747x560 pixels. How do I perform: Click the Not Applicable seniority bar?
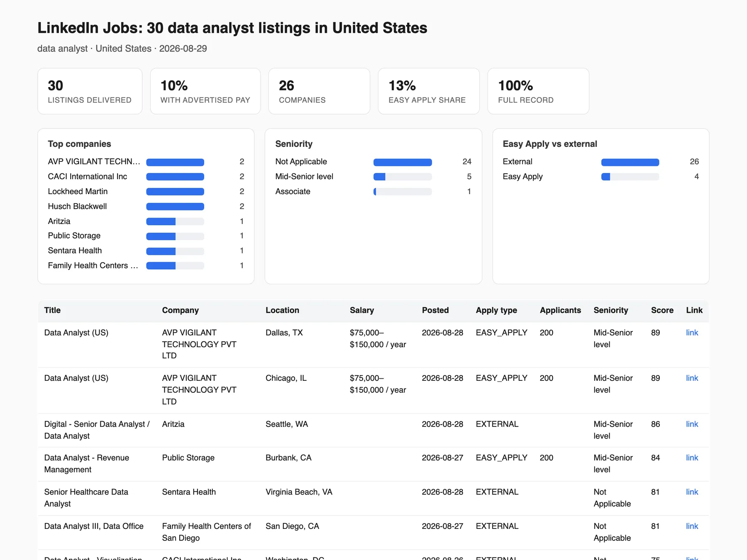pos(403,162)
